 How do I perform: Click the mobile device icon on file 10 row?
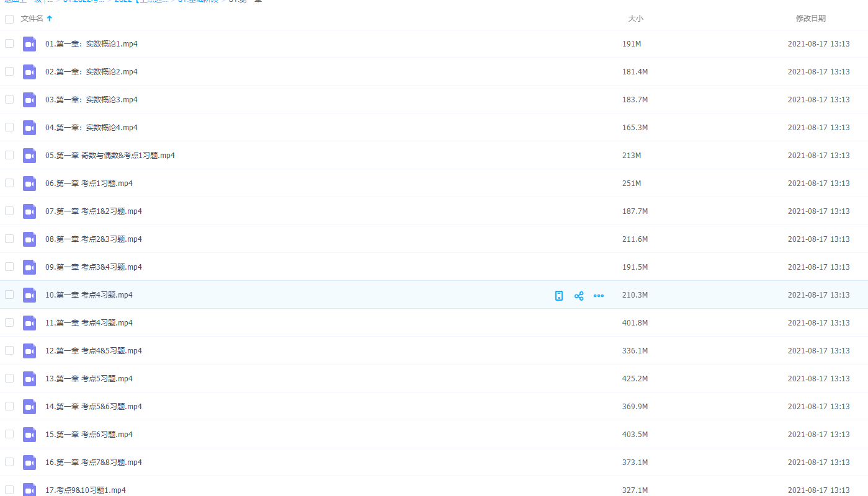pyautogui.click(x=559, y=296)
